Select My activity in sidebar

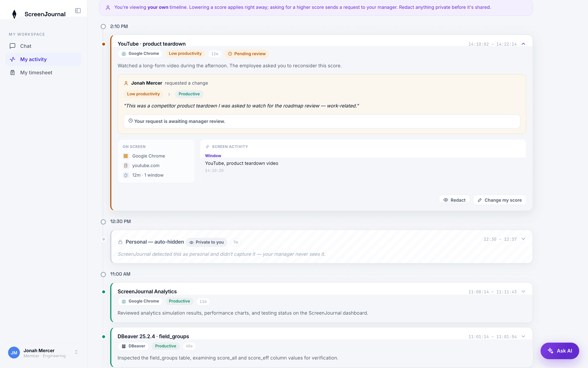(44, 59)
